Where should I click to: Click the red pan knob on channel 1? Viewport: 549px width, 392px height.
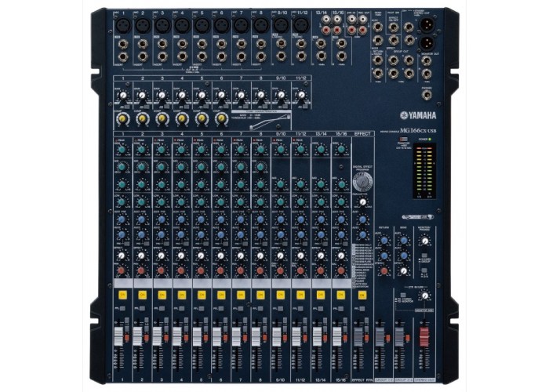pyautogui.click(x=122, y=270)
